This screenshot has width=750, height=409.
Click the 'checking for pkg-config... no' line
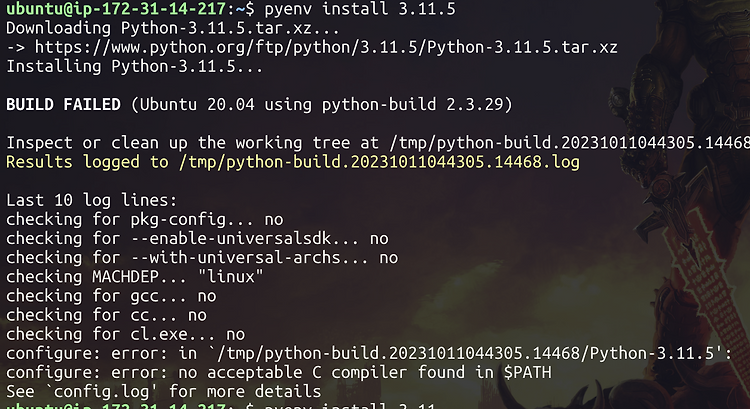click(144, 220)
